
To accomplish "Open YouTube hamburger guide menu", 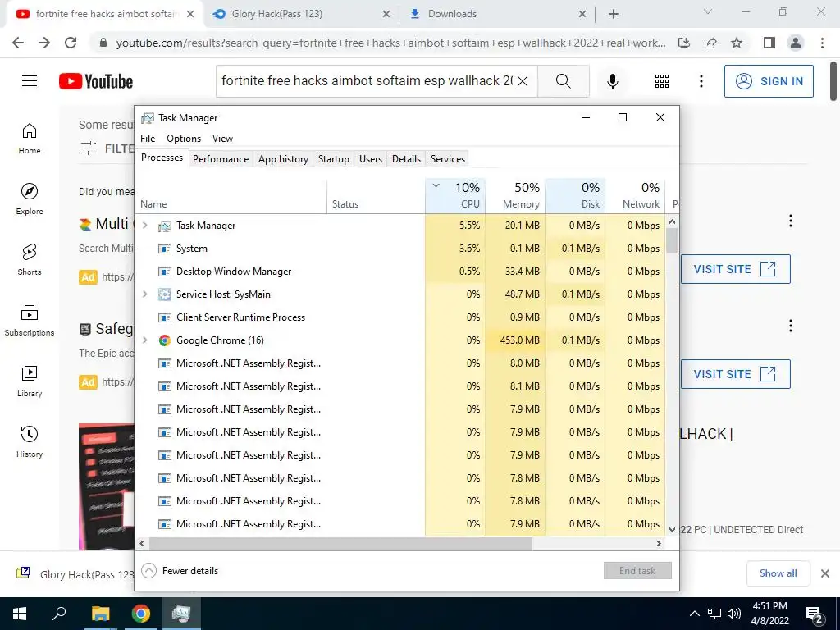I will pos(30,81).
